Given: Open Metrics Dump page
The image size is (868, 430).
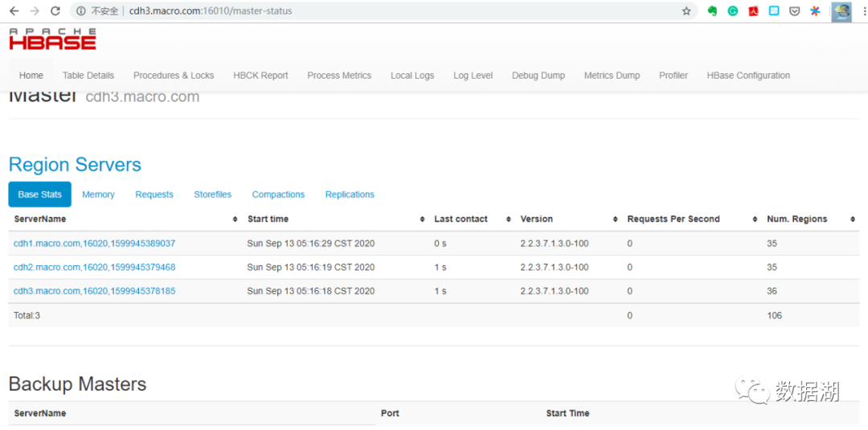Looking at the screenshot, I should click(x=612, y=76).
